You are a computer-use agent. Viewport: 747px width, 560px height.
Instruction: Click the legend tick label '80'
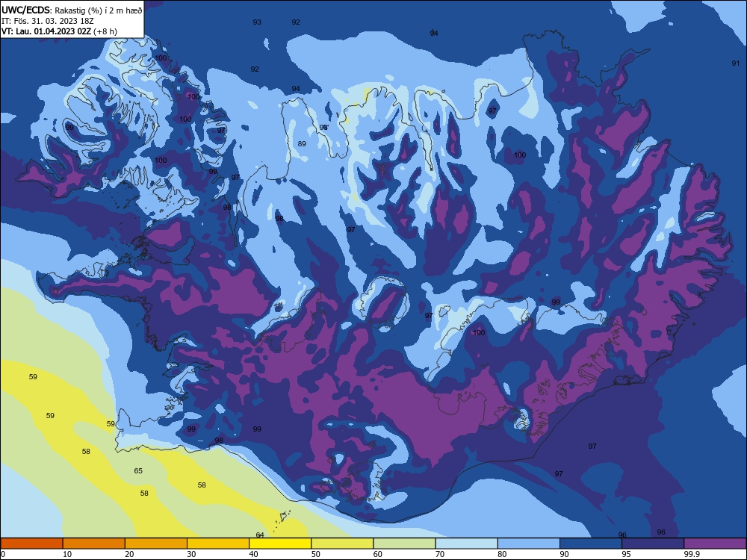tap(502, 554)
